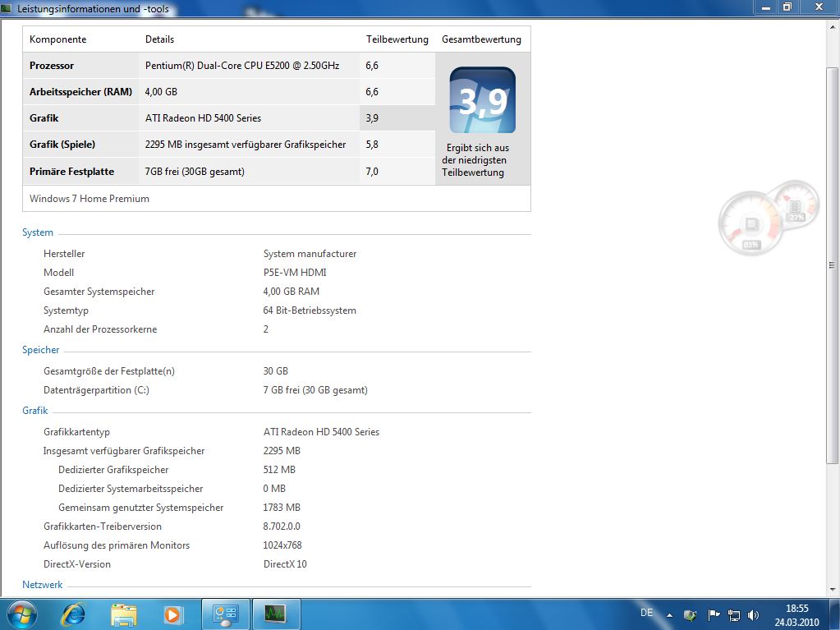Click the scrollbar up arrow
The height and width of the screenshot is (630, 840).
point(832,25)
